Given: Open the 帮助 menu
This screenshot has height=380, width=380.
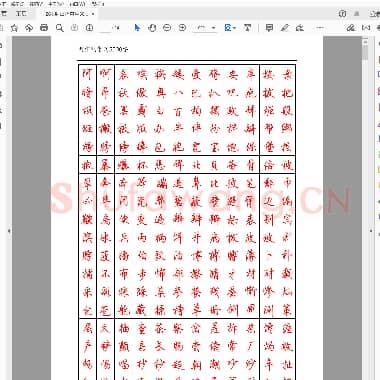Looking at the screenshot, I should click(97, 4).
